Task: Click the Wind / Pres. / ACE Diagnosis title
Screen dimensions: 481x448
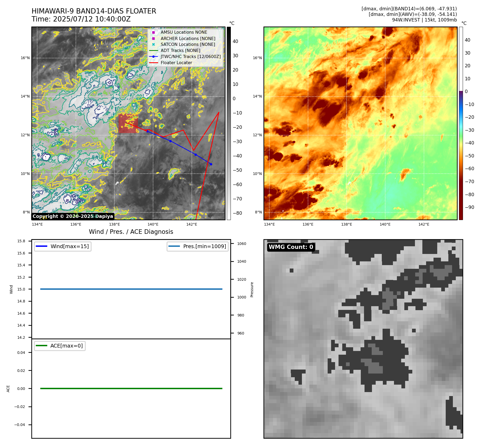Action: click(131, 232)
